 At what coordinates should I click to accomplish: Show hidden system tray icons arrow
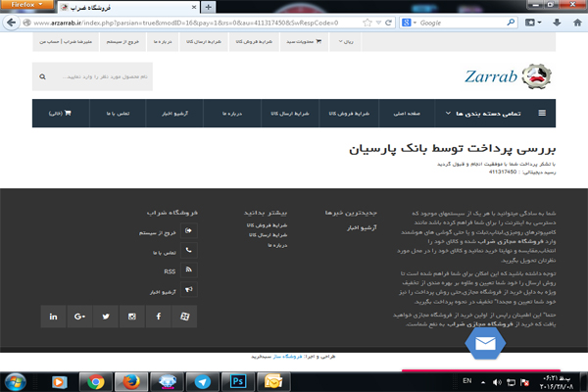(x=483, y=382)
